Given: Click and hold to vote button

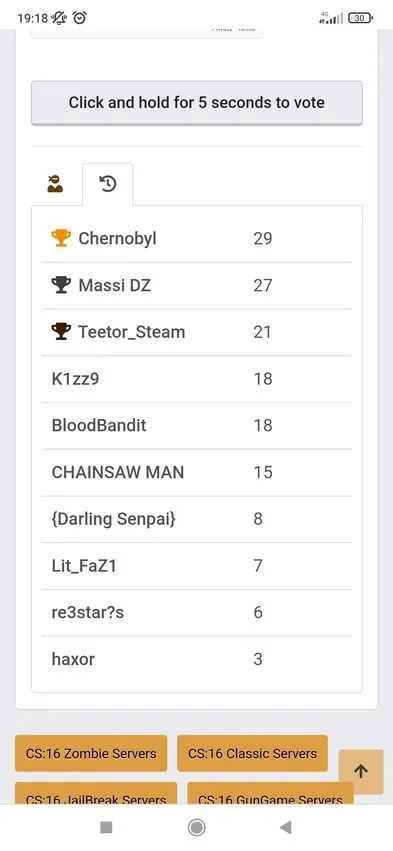Looking at the screenshot, I should coord(196,103).
